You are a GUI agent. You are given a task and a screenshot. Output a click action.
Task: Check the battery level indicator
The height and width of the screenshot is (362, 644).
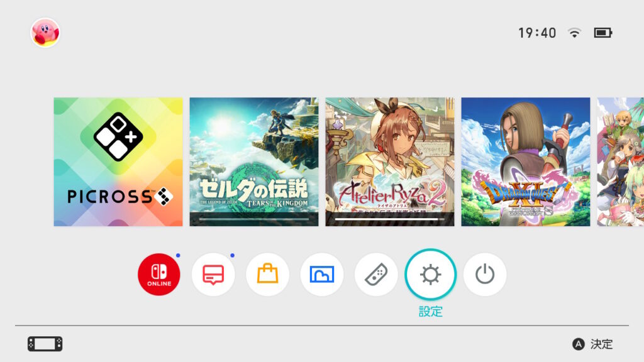click(603, 33)
